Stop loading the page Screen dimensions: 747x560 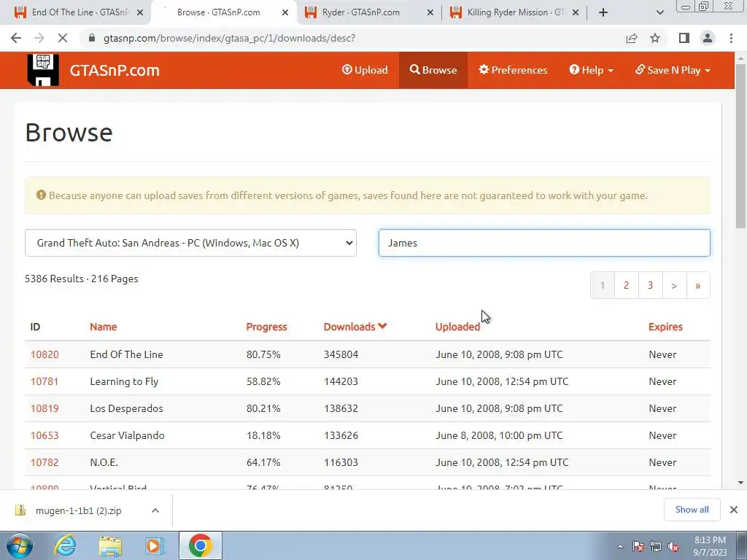63,38
